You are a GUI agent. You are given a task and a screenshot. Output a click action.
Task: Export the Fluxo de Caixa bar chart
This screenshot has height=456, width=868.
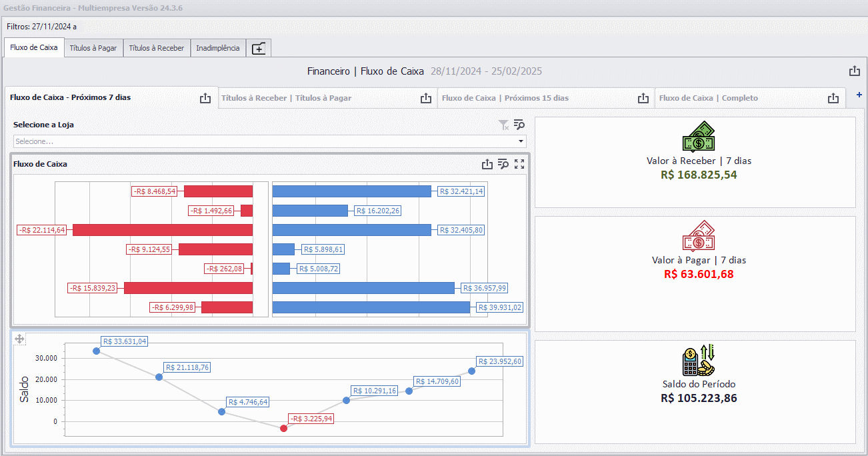[x=487, y=164]
